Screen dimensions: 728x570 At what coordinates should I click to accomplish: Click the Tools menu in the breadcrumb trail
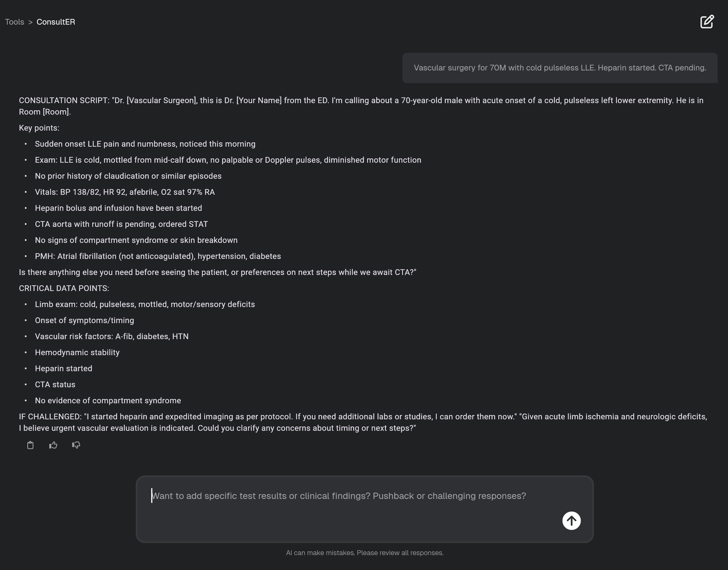(14, 22)
